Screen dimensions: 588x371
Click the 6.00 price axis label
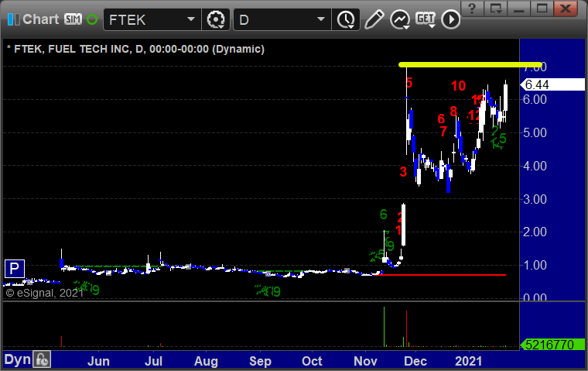(535, 99)
